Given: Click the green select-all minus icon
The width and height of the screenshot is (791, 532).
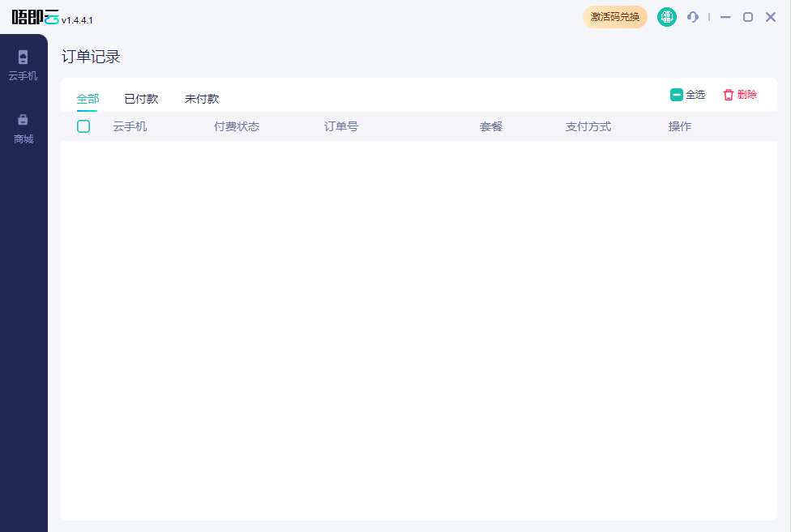Looking at the screenshot, I should click(x=677, y=95).
